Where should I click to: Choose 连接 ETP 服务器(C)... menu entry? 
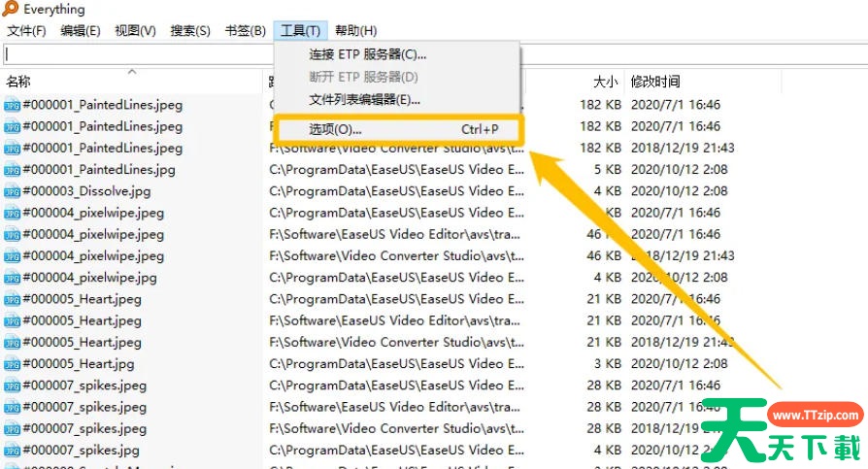click(x=367, y=54)
